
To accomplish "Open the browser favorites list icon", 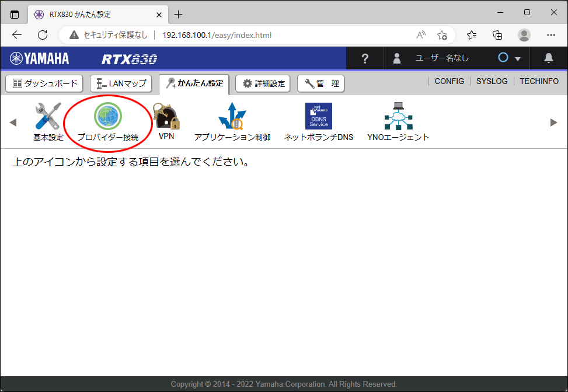I will click(x=472, y=35).
